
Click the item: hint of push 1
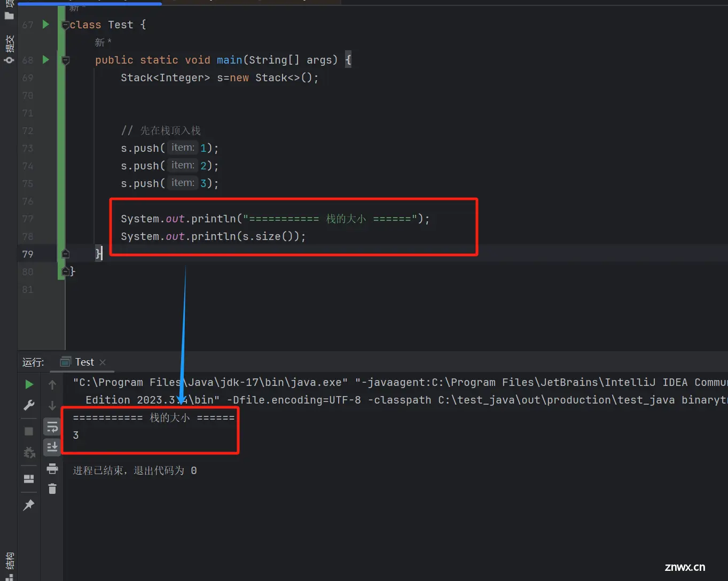(183, 148)
